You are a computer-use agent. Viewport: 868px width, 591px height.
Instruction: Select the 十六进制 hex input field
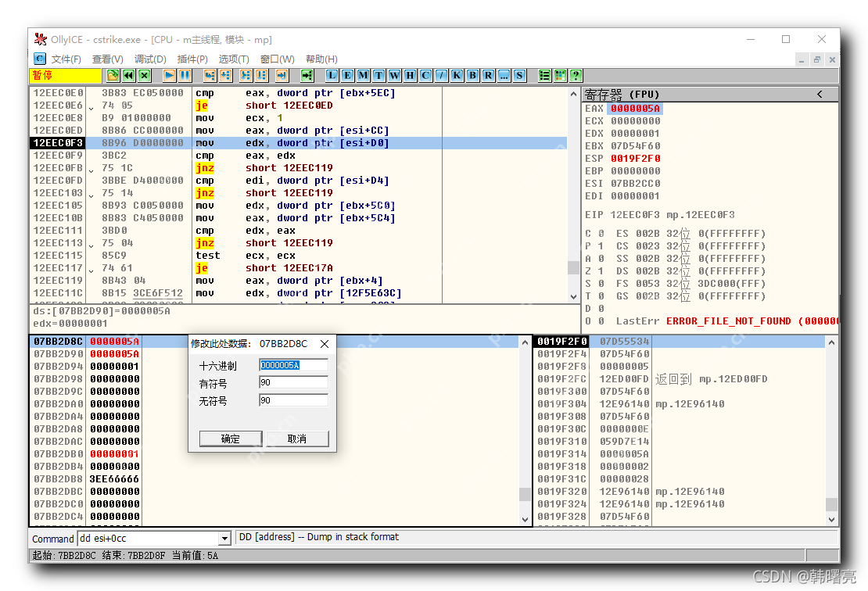click(x=293, y=364)
